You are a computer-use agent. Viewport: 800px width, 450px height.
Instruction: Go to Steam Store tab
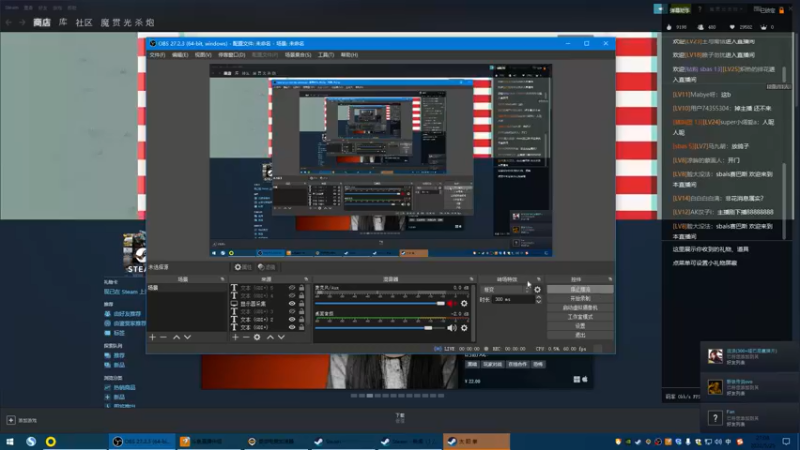tap(42, 22)
